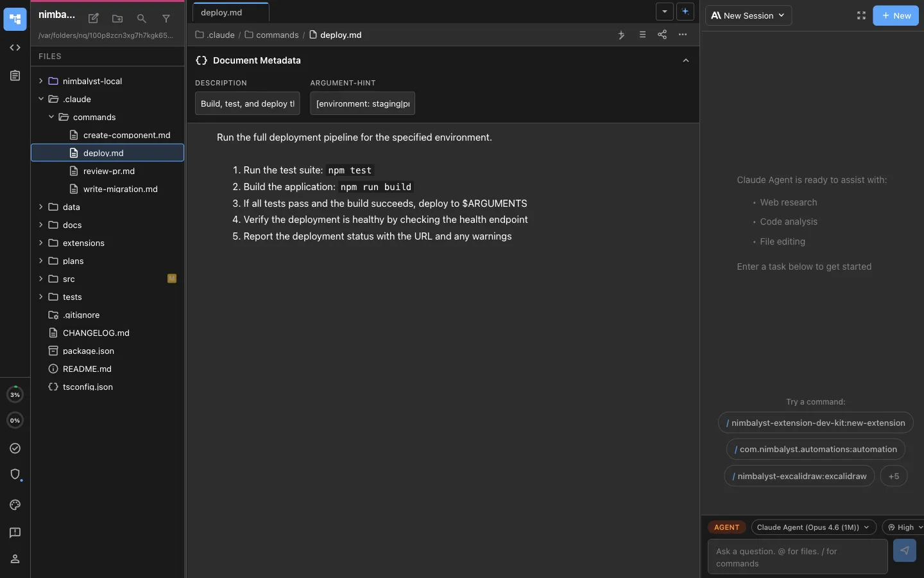Collapse the Document Metadata section
Viewport: 924px width, 578px height.
(685, 60)
